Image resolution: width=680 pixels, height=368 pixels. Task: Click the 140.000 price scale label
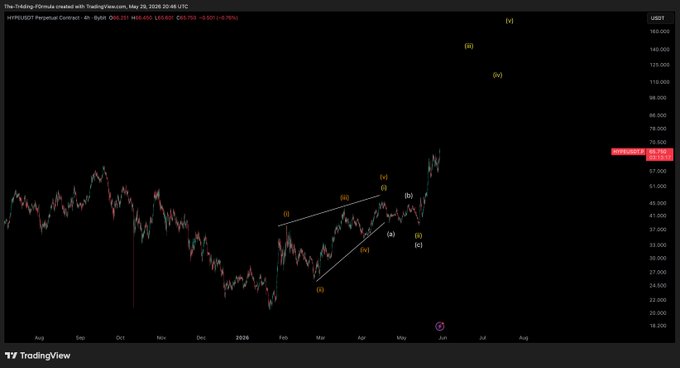659,49
